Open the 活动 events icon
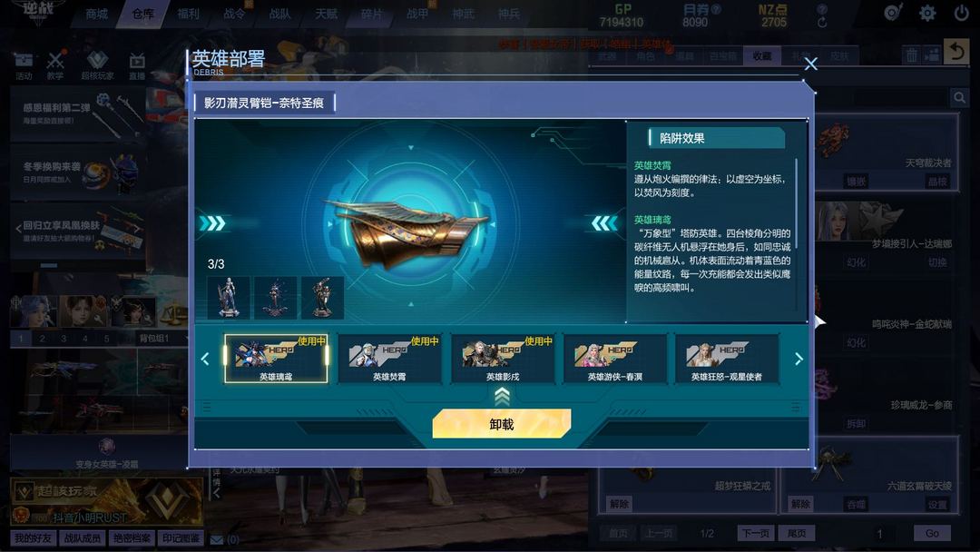 coord(24,66)
